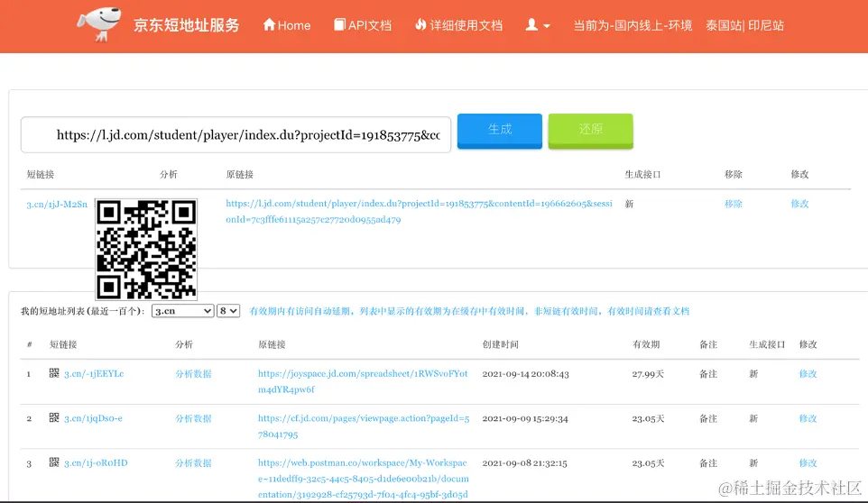The height and width of the screenshot is (503, 868).
Task: Click 修改 for the generated link
Action: click(x=799, y=204)
